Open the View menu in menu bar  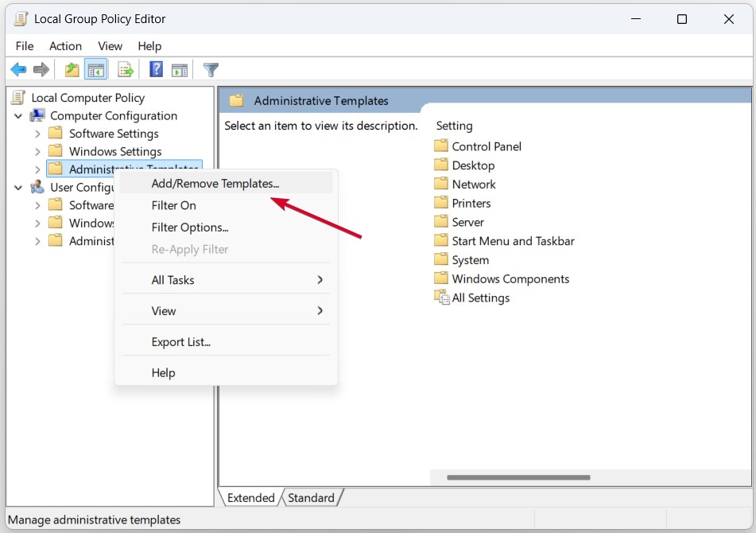tap(110, 46)
